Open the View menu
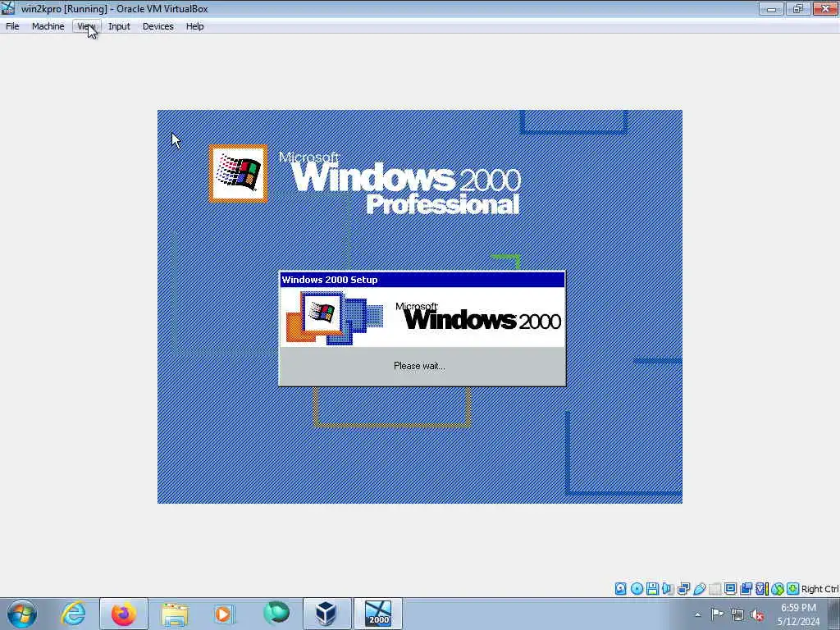This screenshot has width=840, height=630. point(86,26)
